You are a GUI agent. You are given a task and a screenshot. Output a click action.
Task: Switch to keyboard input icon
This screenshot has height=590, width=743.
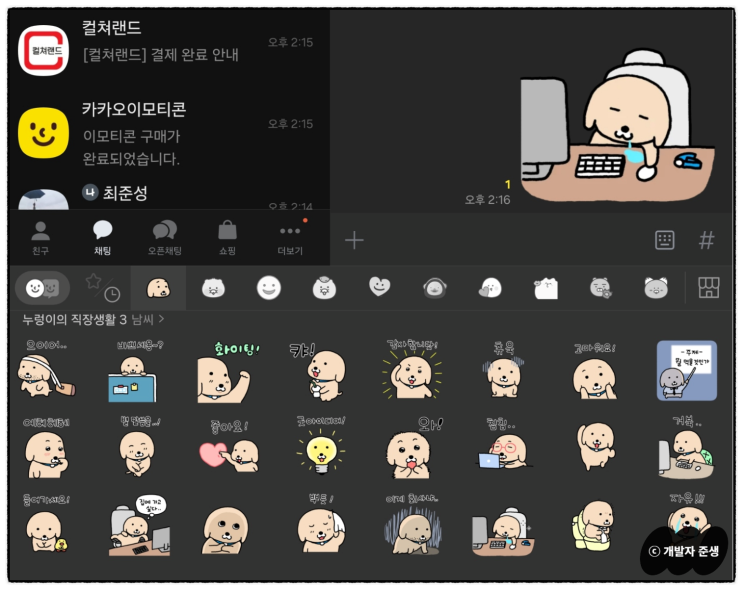click(664, 240)
